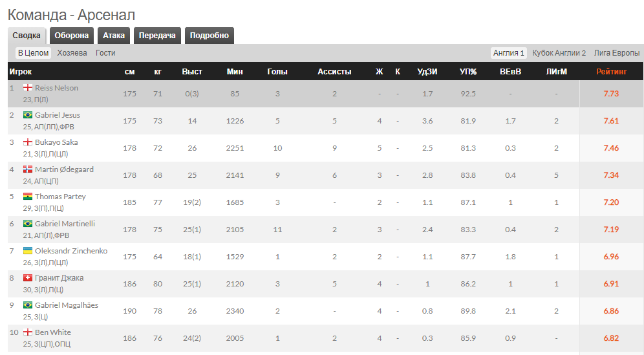Viewport: 644px width, 355px height.
Task: Click Switzerland flag icon beside Гранит Джака
Action: tap(28, 278)
